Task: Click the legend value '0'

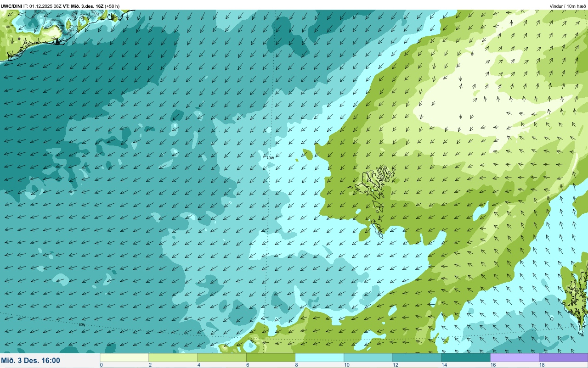Action: tap(102, 365)
